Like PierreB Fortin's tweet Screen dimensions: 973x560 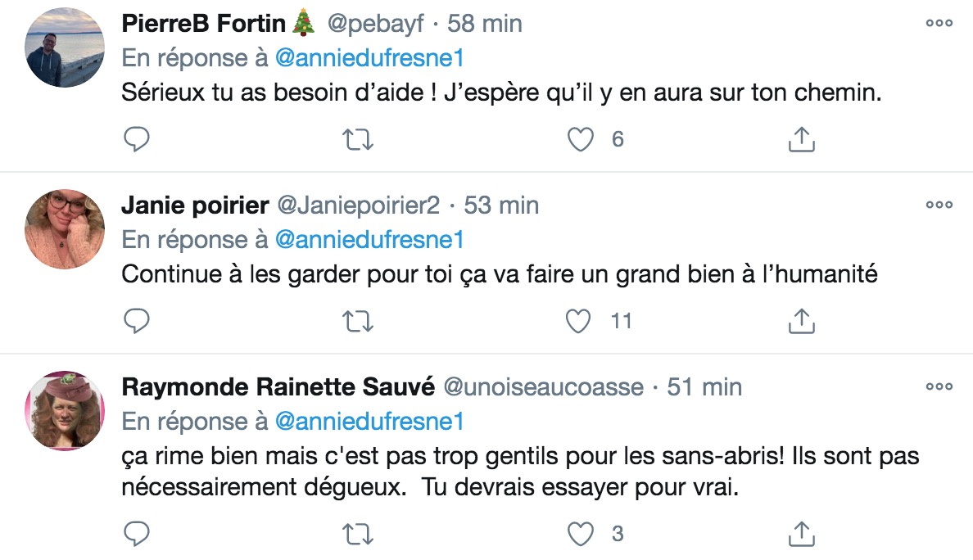(580, 139)
